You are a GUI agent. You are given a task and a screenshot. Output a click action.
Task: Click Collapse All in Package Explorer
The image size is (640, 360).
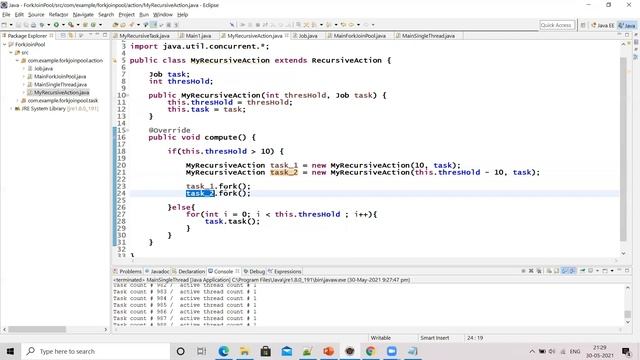63,36
